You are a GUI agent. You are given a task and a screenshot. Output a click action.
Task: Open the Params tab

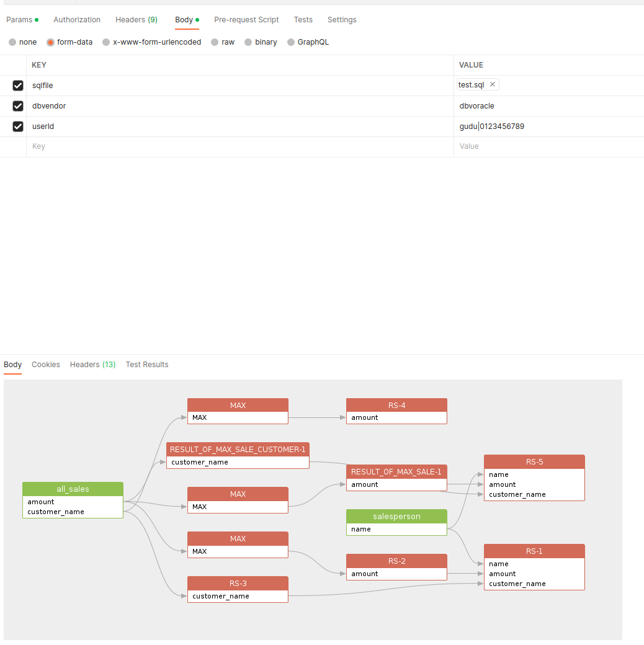[x=19, y=20]
